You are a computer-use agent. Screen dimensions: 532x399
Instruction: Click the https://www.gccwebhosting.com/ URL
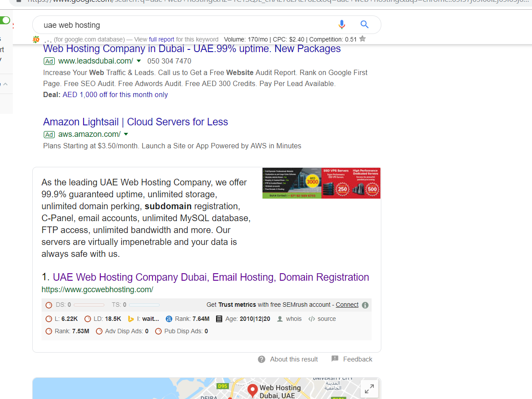pos(97,290)
